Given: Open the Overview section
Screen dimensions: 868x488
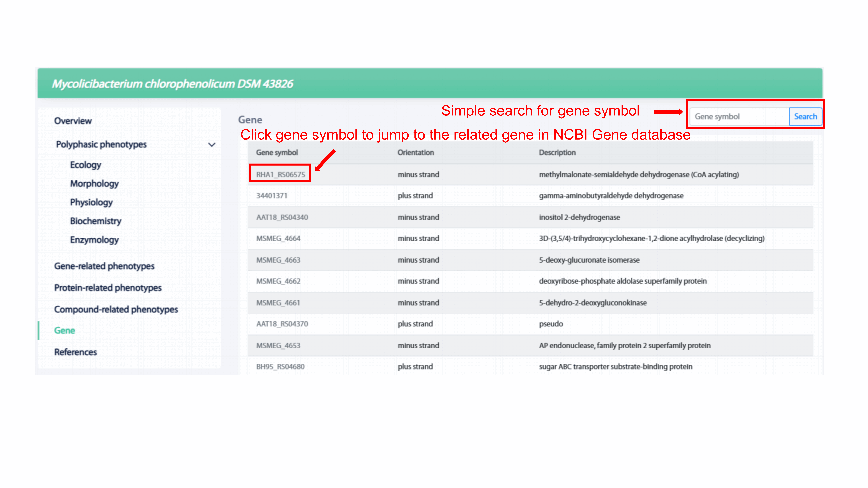Looking at the screenshot, I should tap(73, 121).
